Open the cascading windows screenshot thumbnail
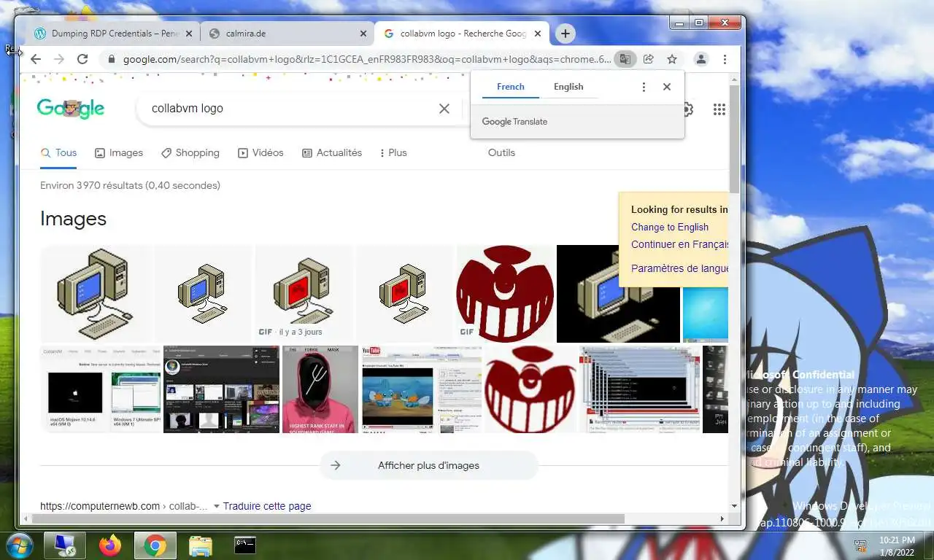 639,389
